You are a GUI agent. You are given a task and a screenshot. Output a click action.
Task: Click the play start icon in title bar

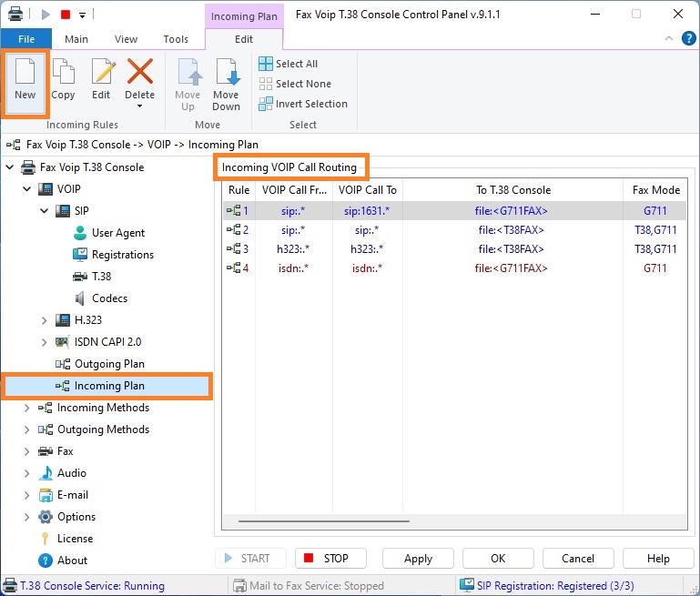(x=46, y=15)
